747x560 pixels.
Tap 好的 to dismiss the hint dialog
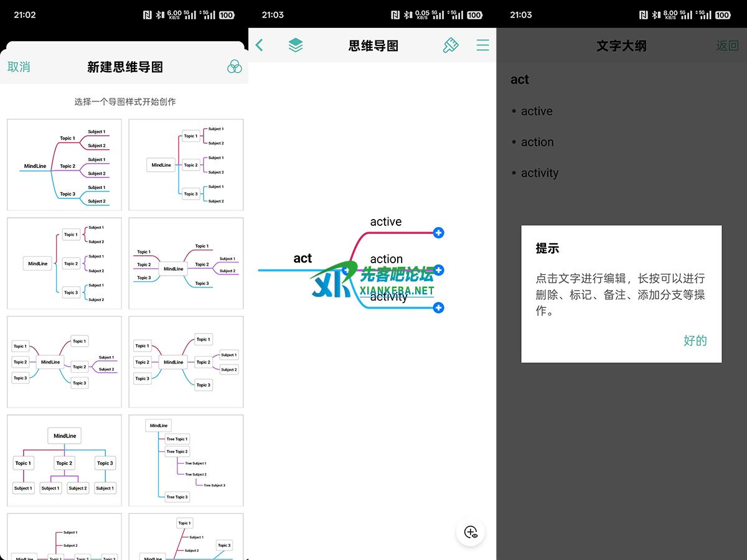coord(695,340)
